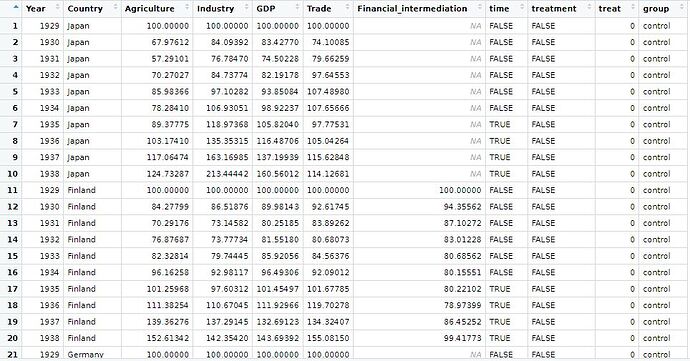The image size is (690, 361).
Task: Click the Financial_intermediation sort arrows icon
Action: 480,8
